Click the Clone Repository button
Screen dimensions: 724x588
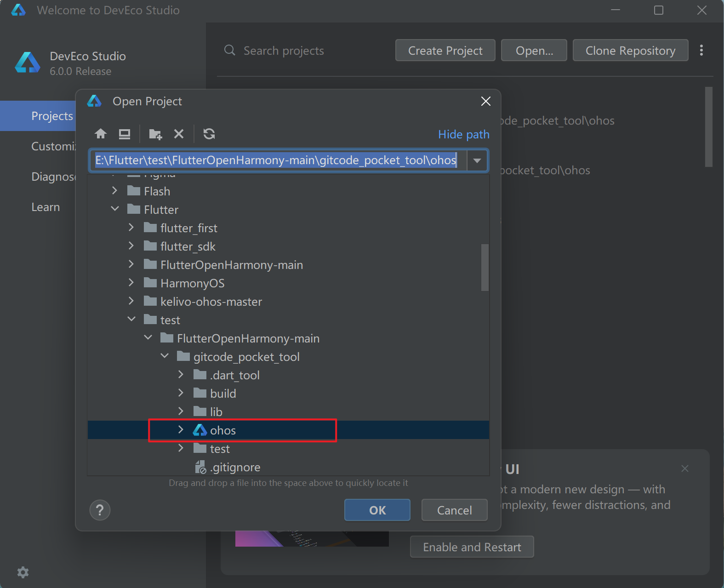click(630, 50)
